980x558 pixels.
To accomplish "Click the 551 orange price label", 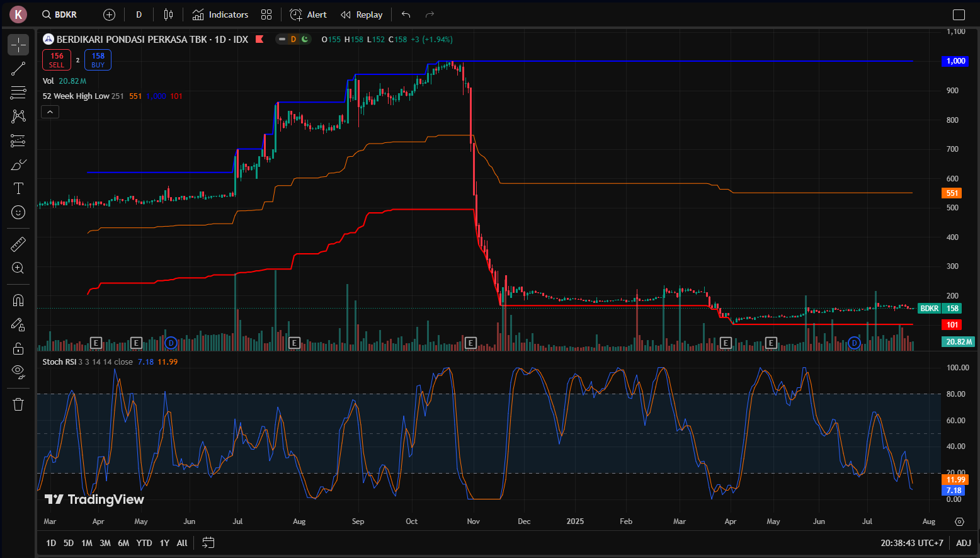I will [x=950, y=193].
